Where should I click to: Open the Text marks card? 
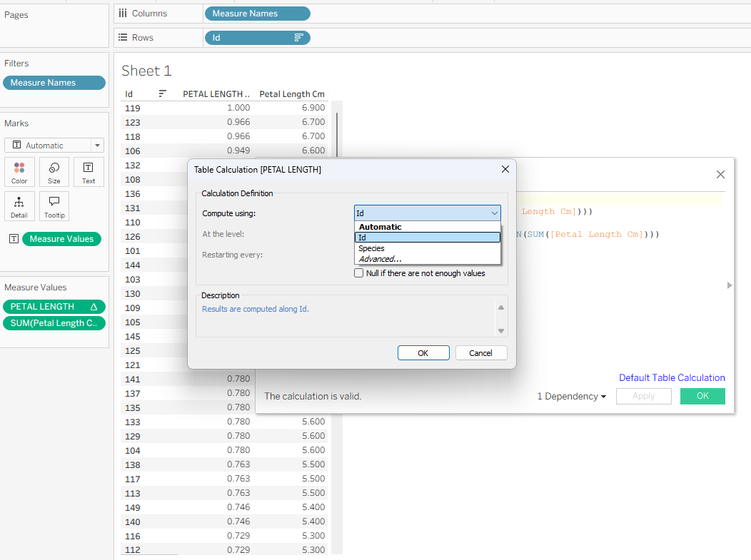(x=89, y=172)
